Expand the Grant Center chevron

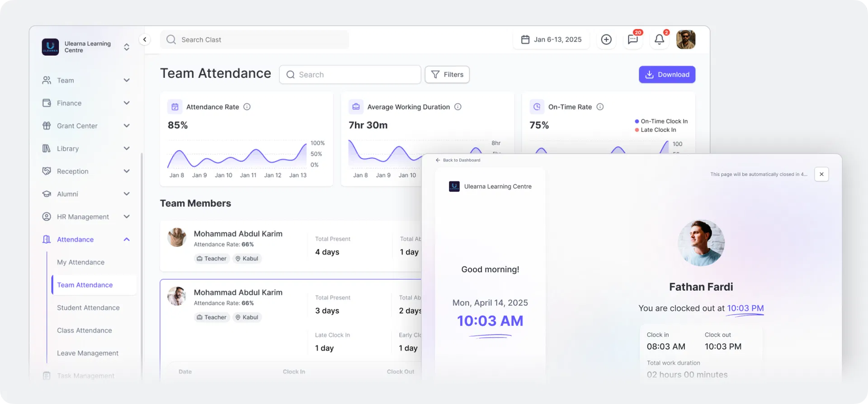point(127,125)
